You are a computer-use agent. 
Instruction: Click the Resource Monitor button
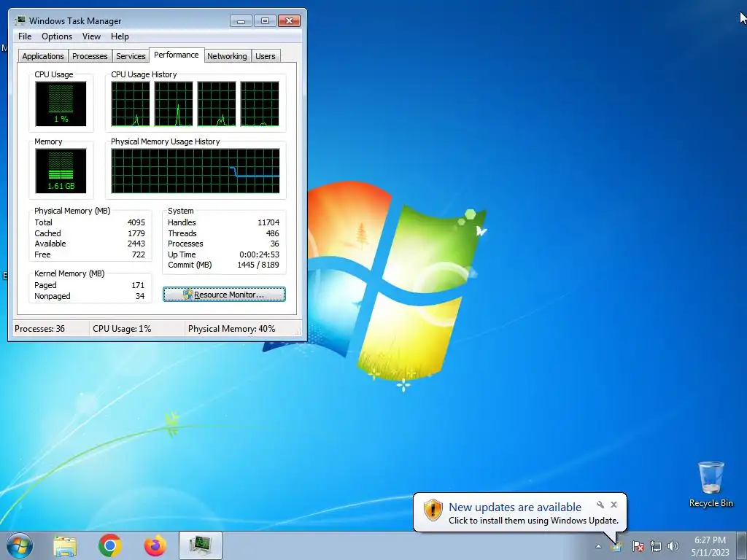[224, 295]
